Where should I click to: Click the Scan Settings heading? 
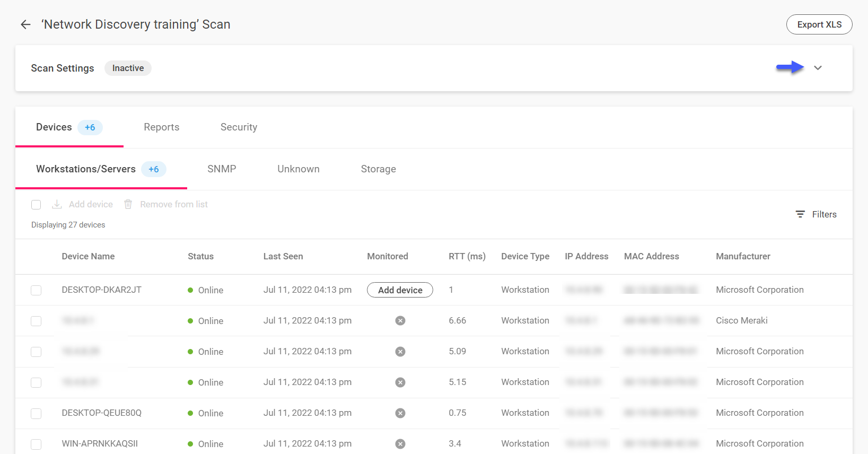coord(63,68)
